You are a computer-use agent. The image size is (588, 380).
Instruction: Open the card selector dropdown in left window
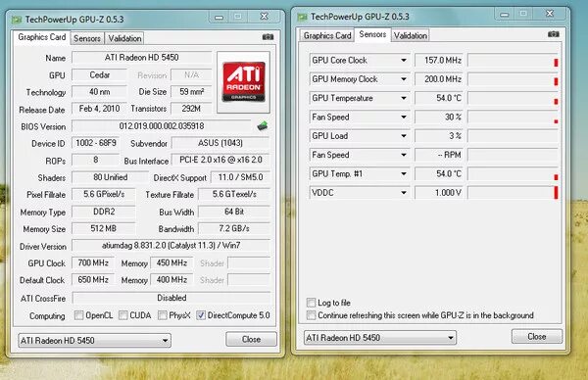point(94,340)
